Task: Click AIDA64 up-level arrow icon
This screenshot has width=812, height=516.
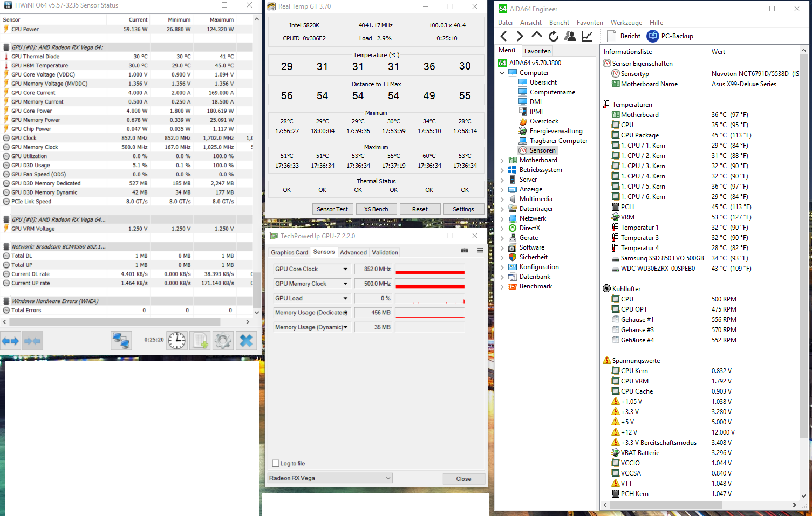Action: click(536, 35)
